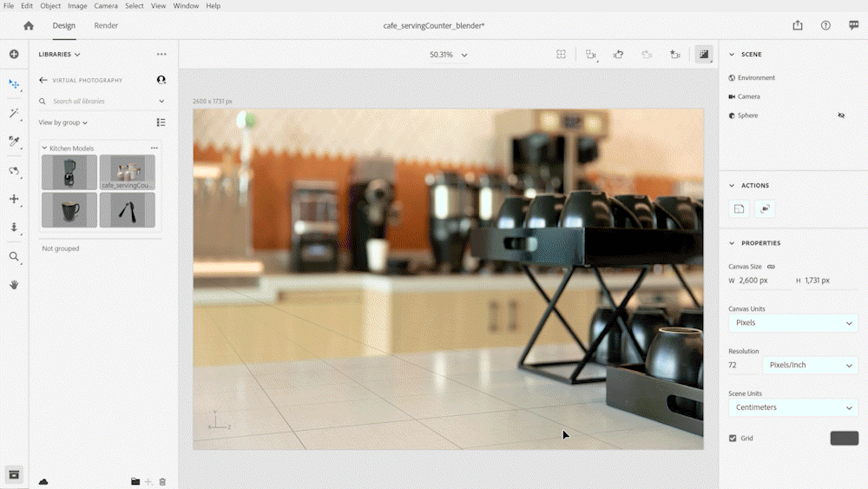Click the Grid color swatch
Image resolution: width=868 pixels, height=489 pixels.
coord(844,439)
